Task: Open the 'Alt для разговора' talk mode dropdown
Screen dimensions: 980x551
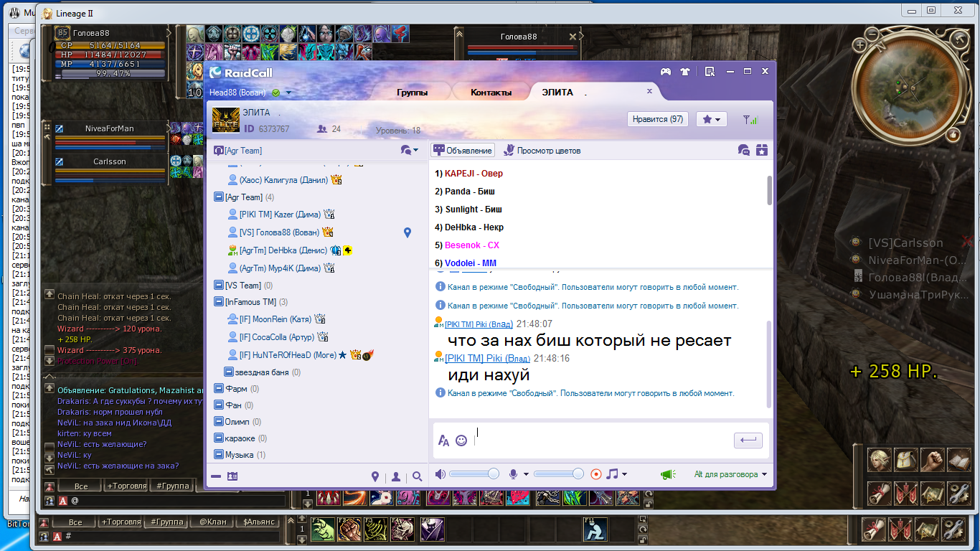Action: (x=730, y=474)
